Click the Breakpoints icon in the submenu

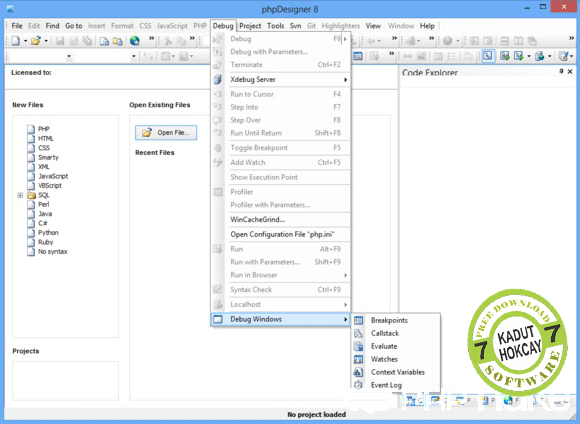(x=358, y=320)
